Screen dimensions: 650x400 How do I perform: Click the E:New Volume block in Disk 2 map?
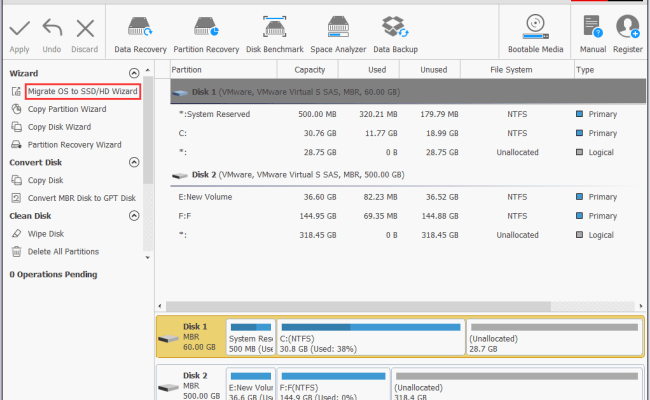[251, 384]
